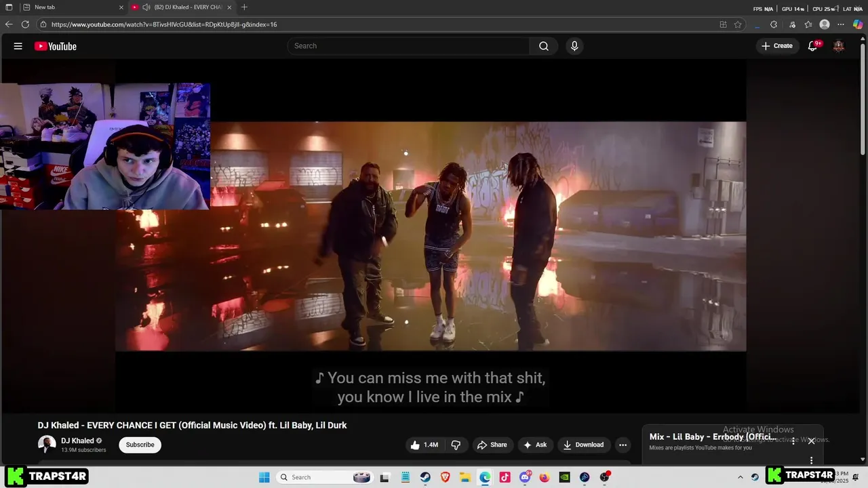868x488 pixels.
Task: Switch to the New tab
Action: pos(72,7)
